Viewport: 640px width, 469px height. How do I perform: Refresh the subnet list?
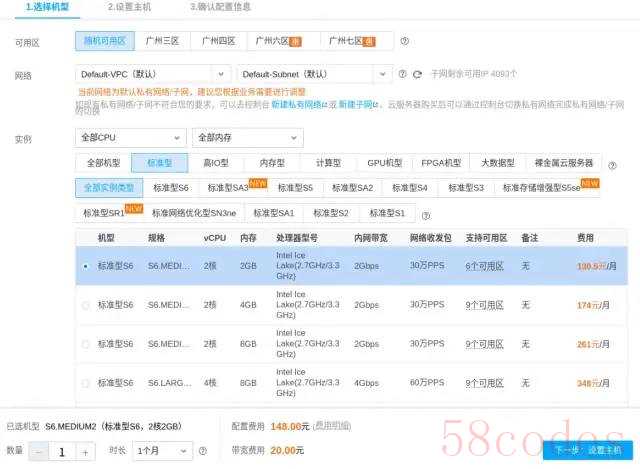point(417,74)
